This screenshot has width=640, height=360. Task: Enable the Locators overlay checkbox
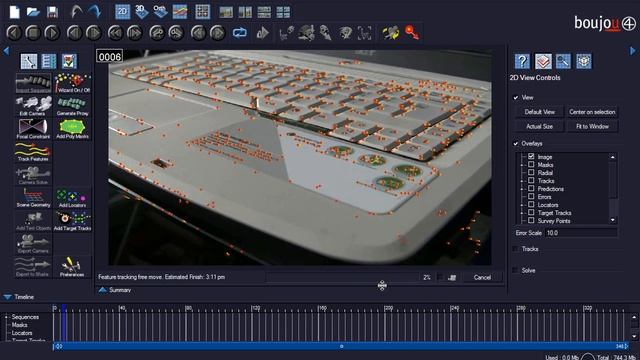click(x=531, y=204)
